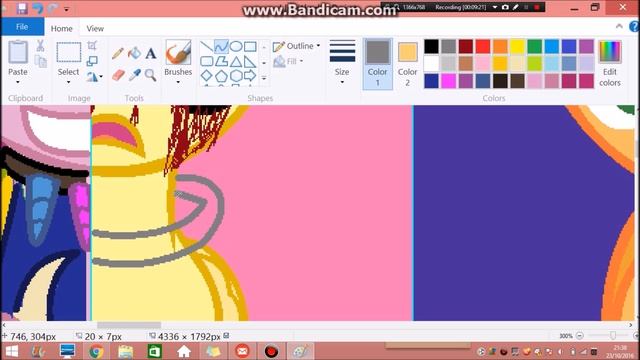
Task: Expand the Shapes gallery More arrow
Action: coord(264,78)
